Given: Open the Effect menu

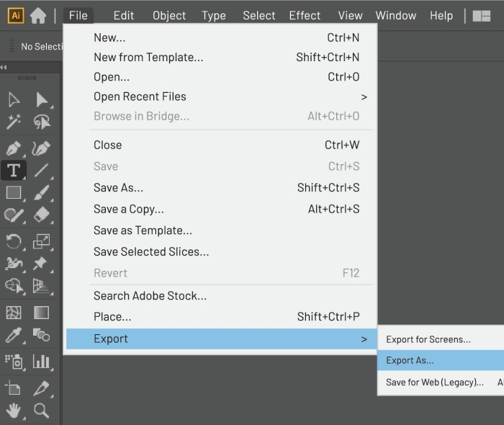Looking at the screenshot, I should 305,15.
